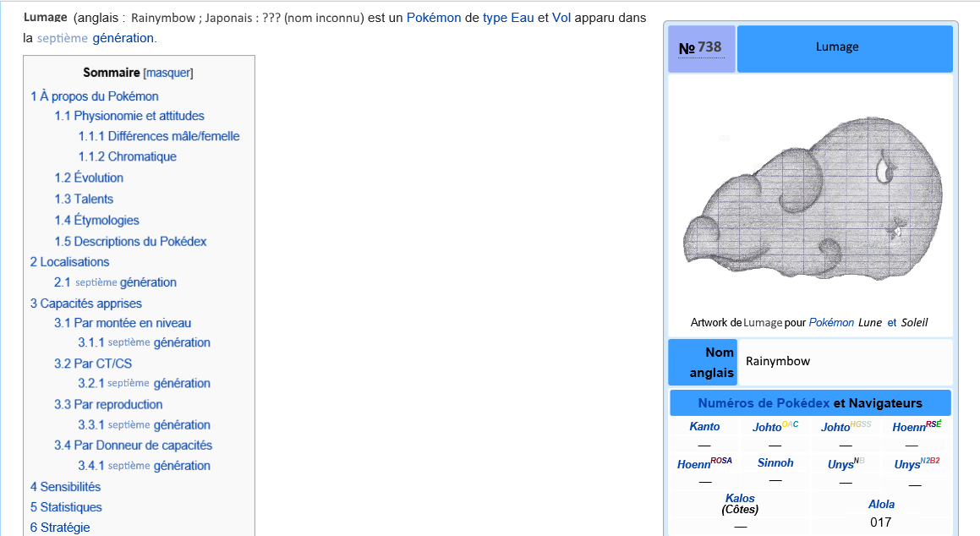Open 1.5 Descriptions du Pokédex
980x536 pixels.
click(130, 241)
